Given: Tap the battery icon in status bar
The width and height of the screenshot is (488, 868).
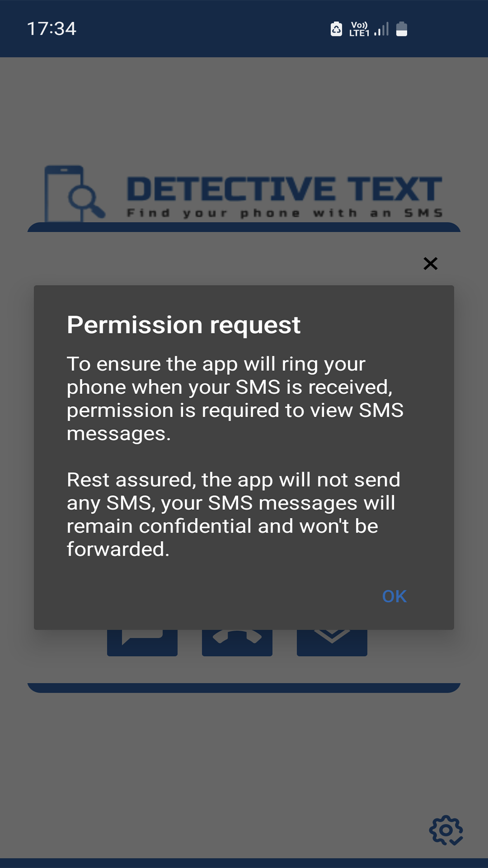Looking at the screenshot, I should (402, 29).
